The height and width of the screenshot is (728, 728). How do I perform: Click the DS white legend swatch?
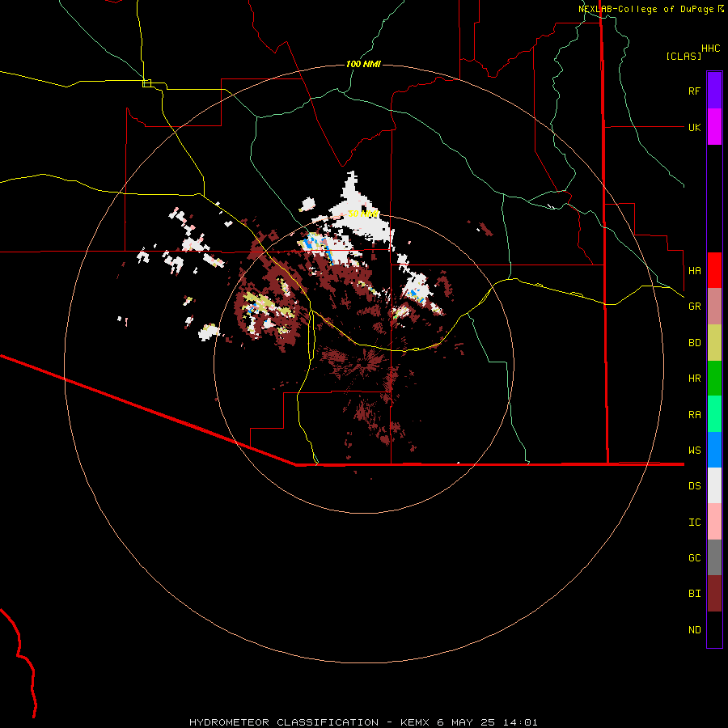pos(714,485)
